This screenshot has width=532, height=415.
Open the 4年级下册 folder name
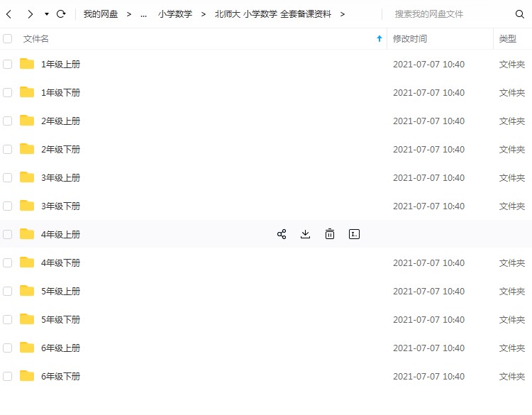coord(61,262)
